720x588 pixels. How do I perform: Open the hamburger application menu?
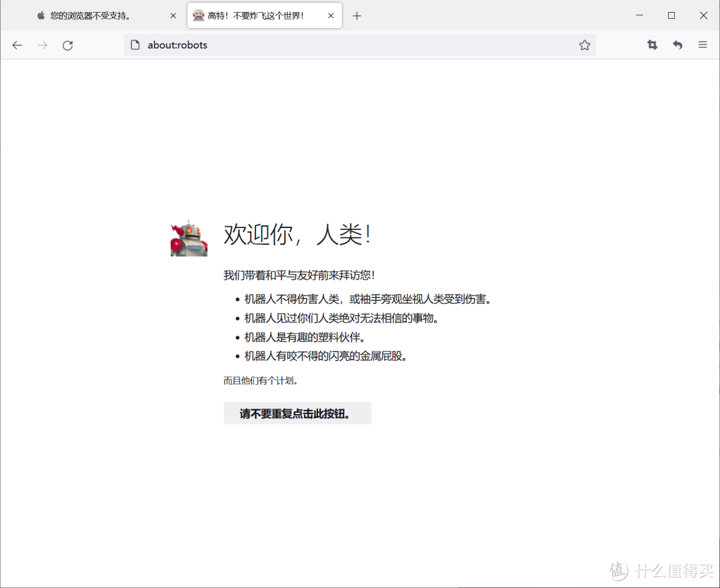coord(702,45)
